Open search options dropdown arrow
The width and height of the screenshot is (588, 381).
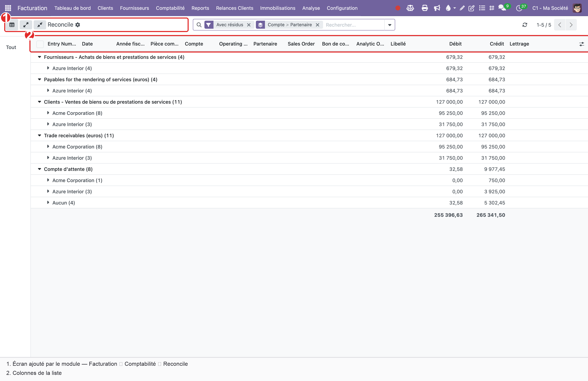pos(390,25)
